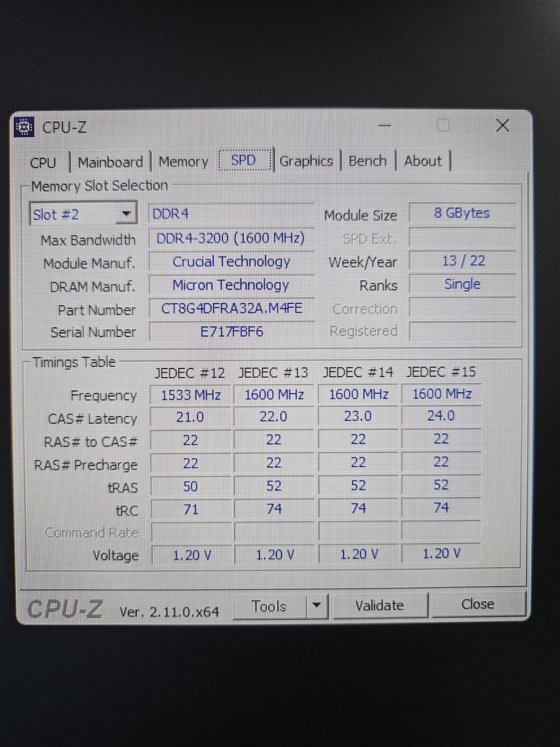Go to the About tab

tap(423, 160)
